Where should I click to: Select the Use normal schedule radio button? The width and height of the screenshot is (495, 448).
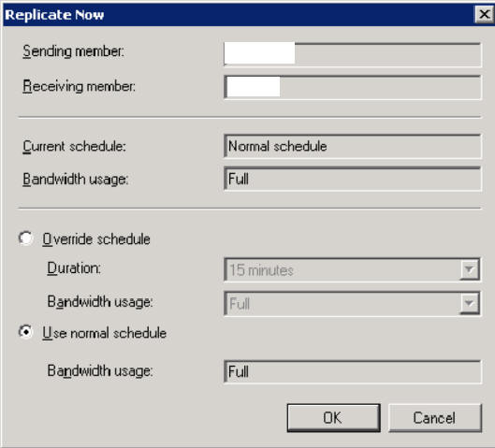[26, 332]
